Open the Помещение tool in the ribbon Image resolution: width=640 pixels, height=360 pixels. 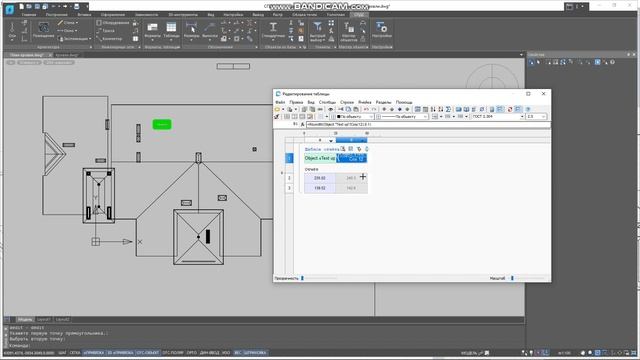pyautogui.click(x=43, y=31)
